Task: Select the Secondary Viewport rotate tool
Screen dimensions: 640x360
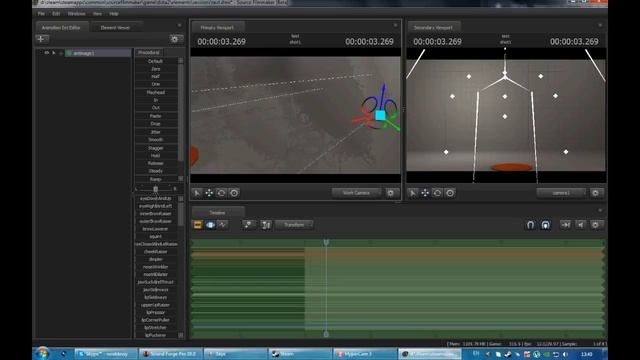Action: point(437,193)
